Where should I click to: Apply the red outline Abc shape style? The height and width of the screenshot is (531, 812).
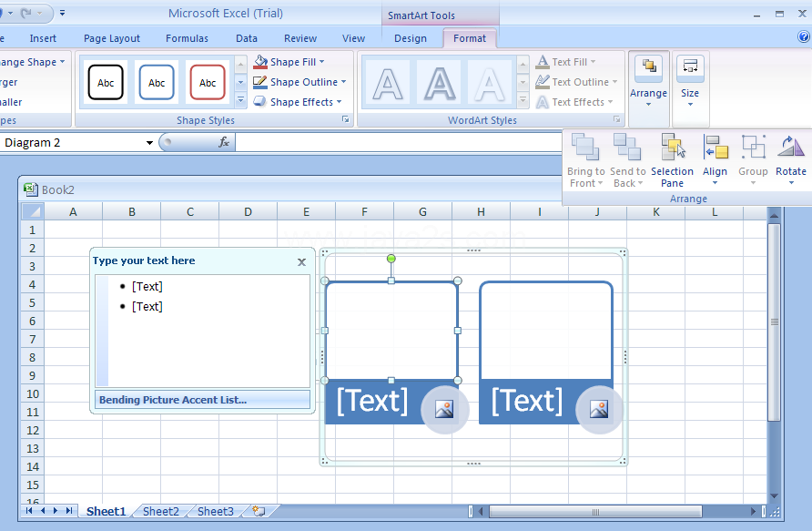tap(208, 82)
